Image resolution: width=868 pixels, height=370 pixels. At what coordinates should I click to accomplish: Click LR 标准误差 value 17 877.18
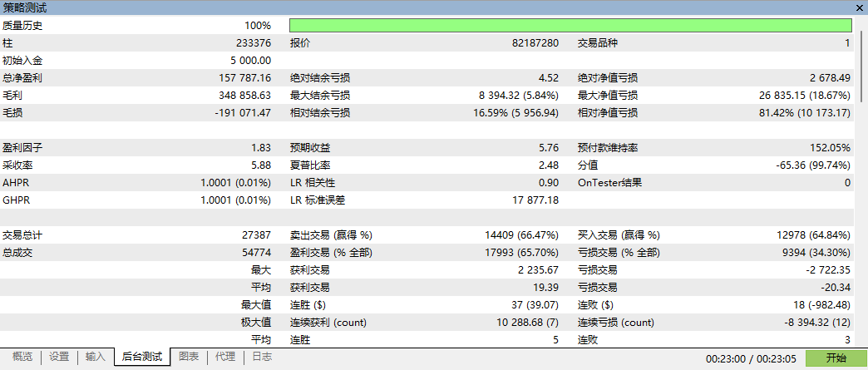click(x=536, y=200)
